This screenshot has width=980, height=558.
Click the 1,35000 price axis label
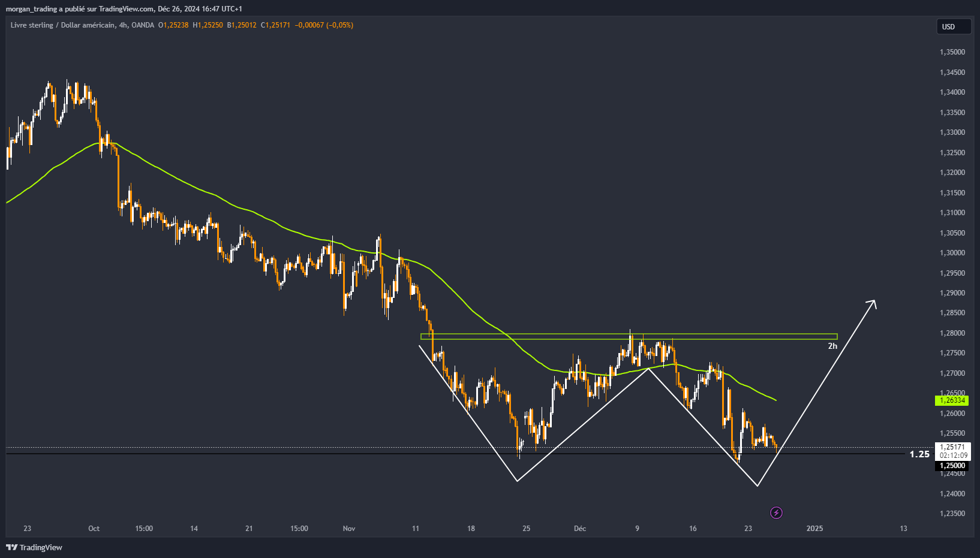click(x=952, y=52)
